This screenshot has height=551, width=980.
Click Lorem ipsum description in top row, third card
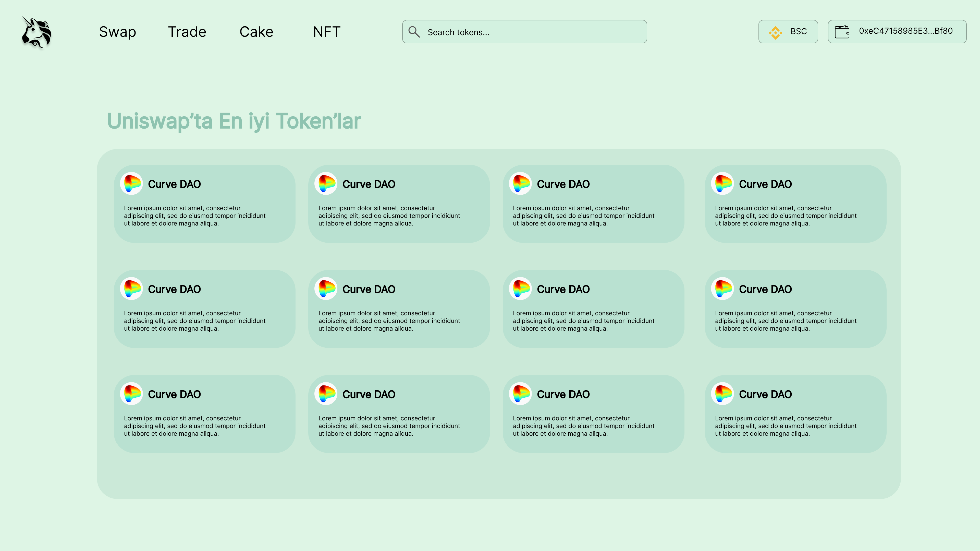[x=584, y=216]
